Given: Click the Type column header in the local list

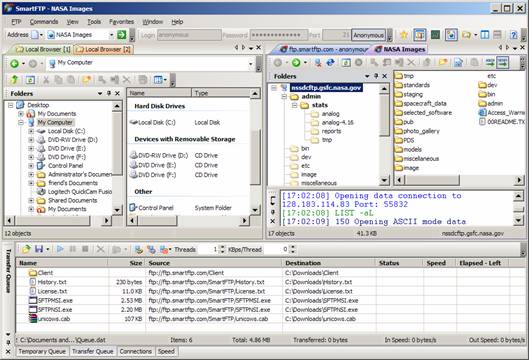Looking at the screenshot, I should coord(221,93).
